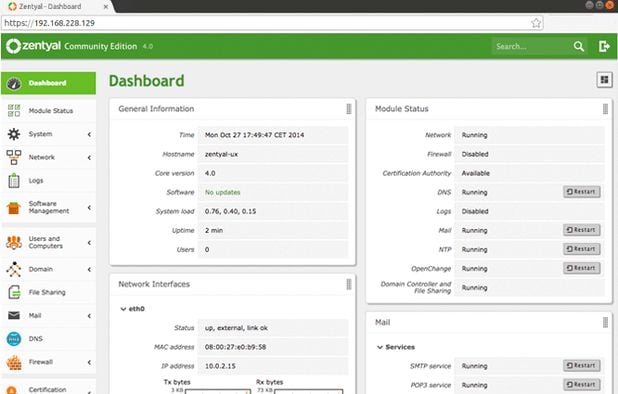Expand the Firewall menu arrow
The height and width of the screenshot is (394, 618).
coord(89,362)
